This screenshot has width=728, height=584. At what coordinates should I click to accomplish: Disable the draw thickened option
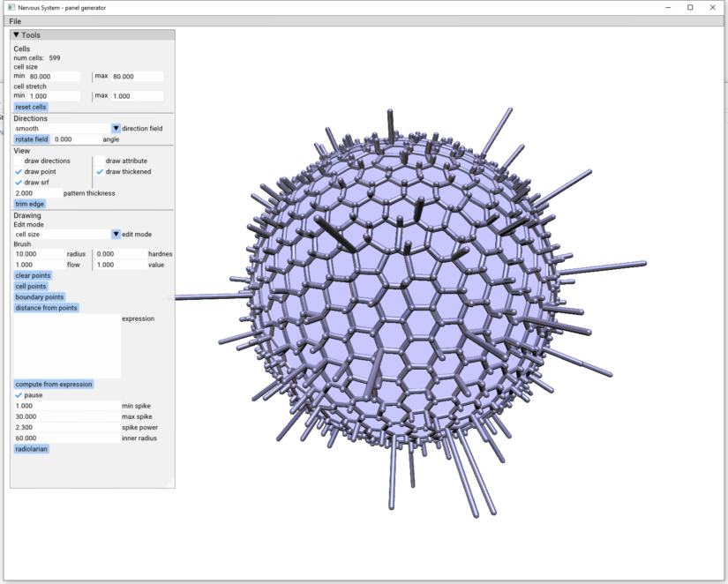point(100,172)
